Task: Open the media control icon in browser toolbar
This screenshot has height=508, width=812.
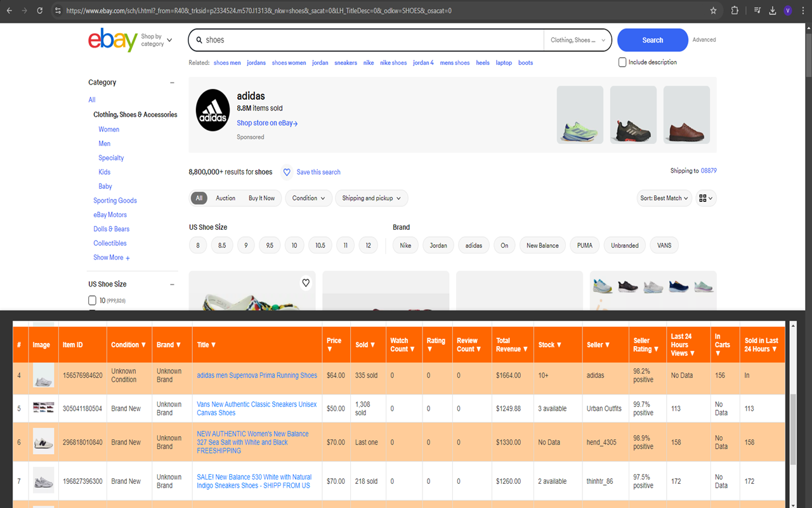Action: tap(757, 10)
